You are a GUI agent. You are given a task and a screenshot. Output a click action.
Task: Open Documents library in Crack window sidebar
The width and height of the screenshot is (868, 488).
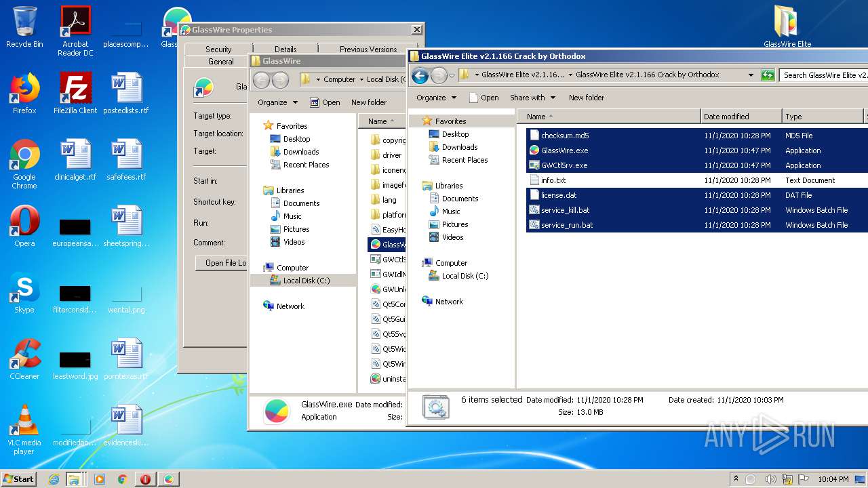pyautogui.click(x=460, y=199)
